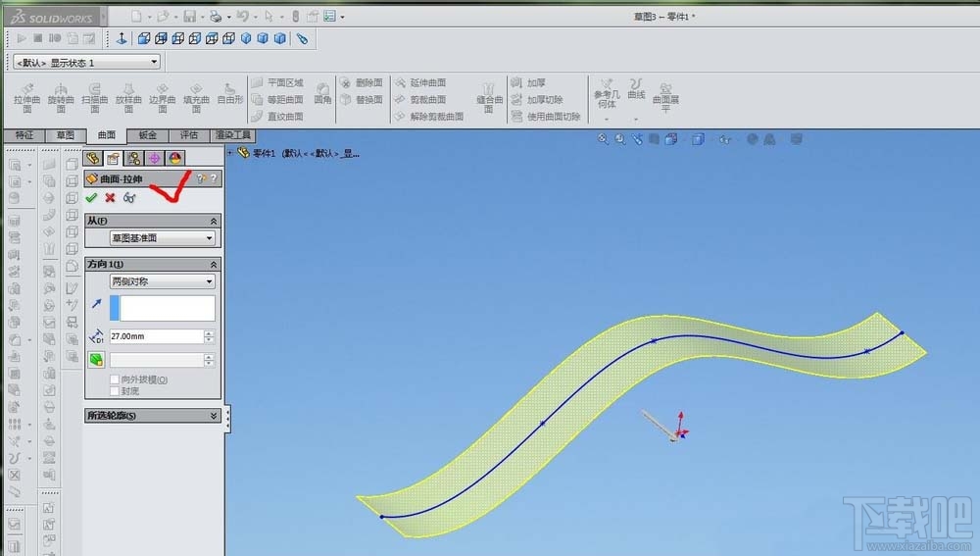Open the PropertyManager tab
This screenshot has width=980, height=556.
[113, 158]
